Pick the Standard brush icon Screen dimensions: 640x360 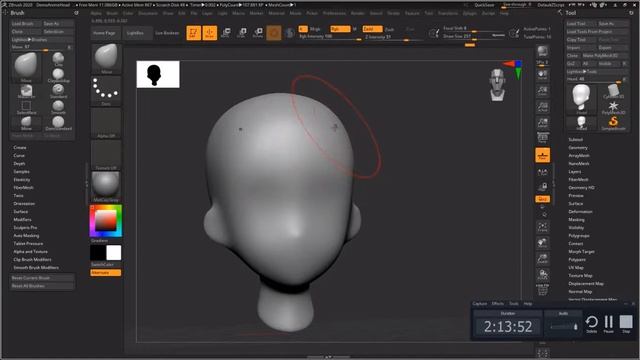(x=58, y=91)
